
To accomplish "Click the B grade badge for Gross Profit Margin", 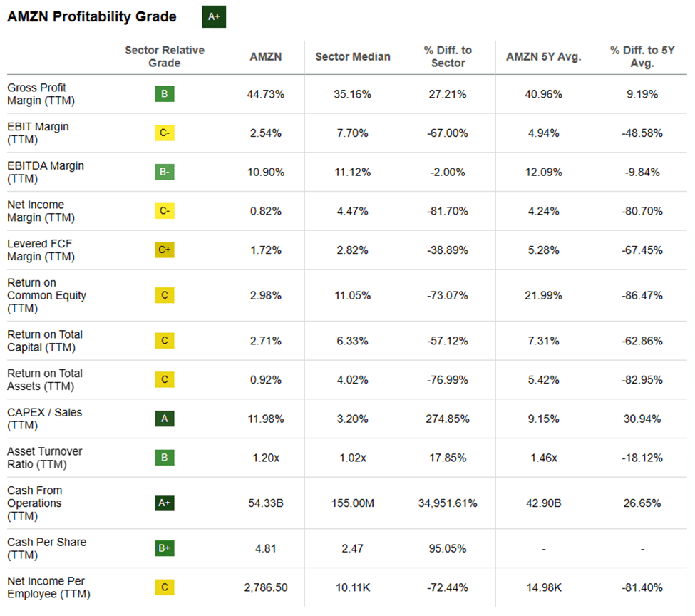I will point(165,94).
